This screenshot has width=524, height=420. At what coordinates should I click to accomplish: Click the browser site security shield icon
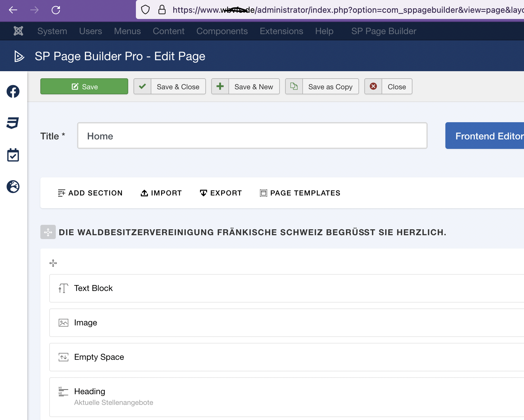(145, 10)
